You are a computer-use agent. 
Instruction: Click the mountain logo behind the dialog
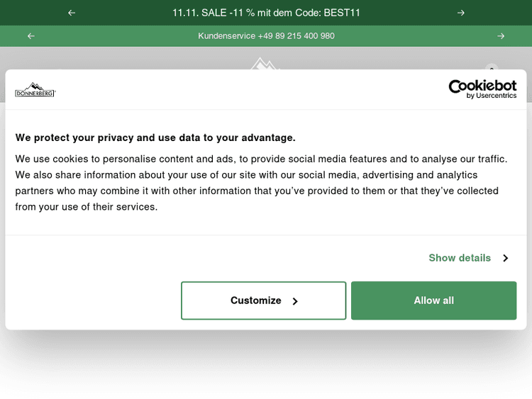265,63
